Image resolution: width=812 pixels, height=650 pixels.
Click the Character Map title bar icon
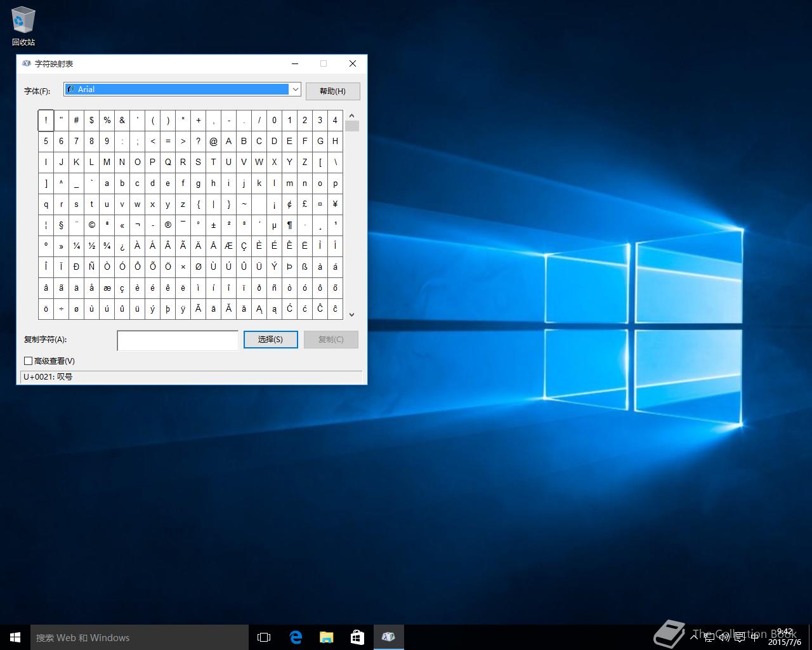click(x=27, y=63)
